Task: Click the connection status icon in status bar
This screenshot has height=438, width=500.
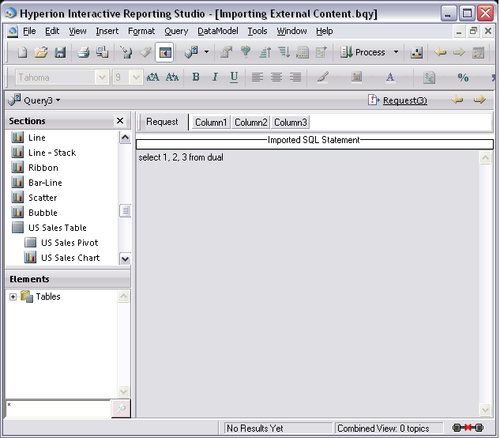Action: point(468,428)
